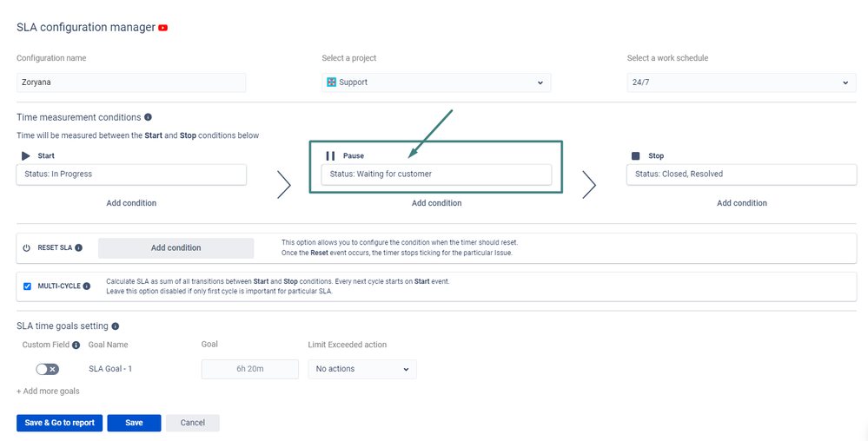Click the Cancel button
868x441 pixels.
(x=193, y=423)
